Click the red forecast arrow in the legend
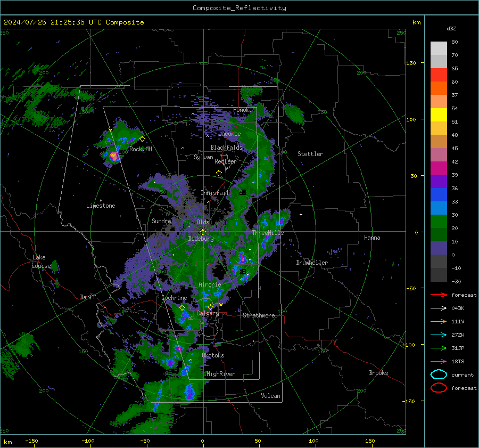479x448 pixels. (439, 295)
